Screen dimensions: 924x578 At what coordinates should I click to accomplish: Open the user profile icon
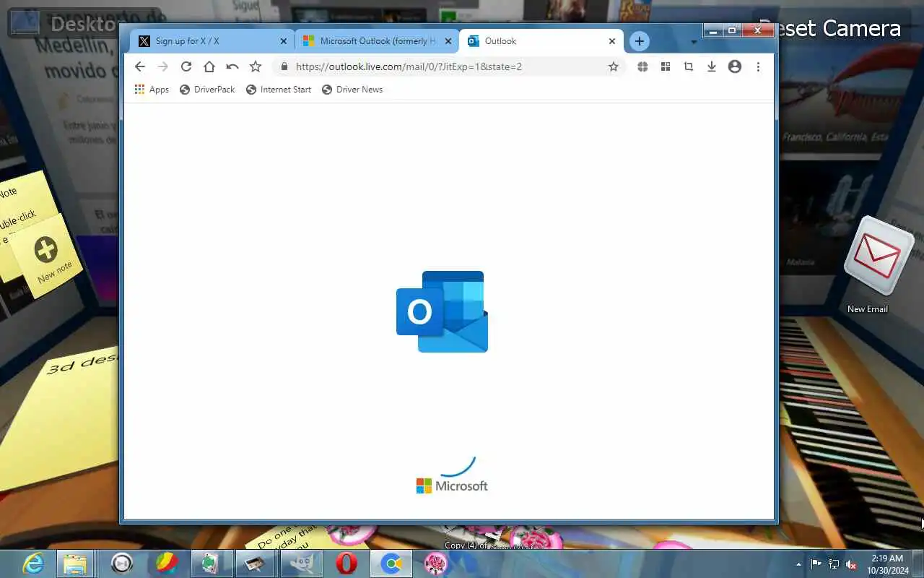coord(735,66)
